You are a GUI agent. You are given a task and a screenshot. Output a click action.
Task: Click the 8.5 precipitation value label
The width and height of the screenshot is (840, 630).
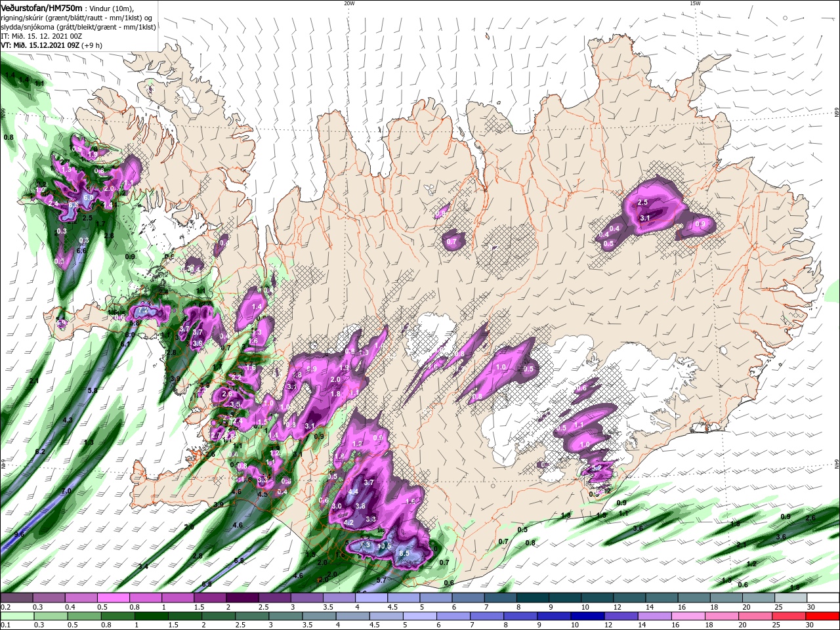tap(404, 553)
